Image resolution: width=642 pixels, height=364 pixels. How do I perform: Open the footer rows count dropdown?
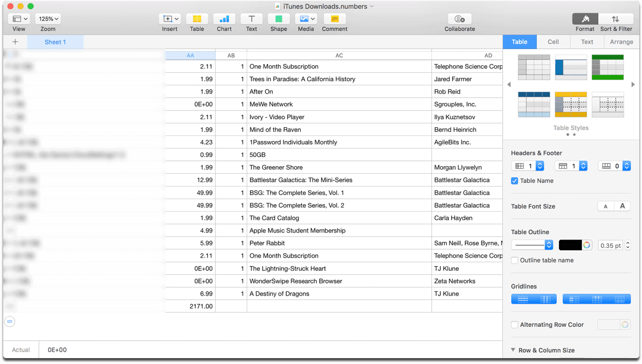coord(614,166)
